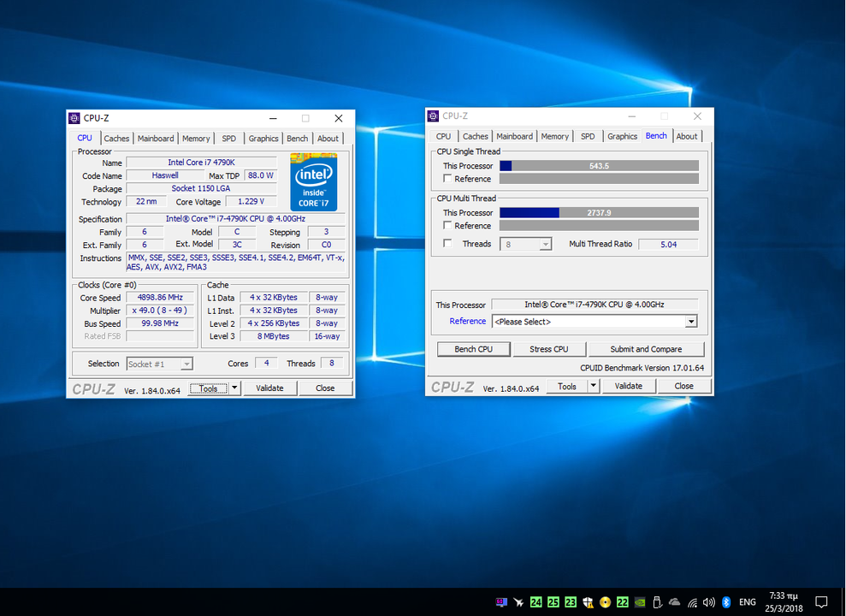Open the Threads count dropdown
Viewport: 846px width, 616px height.
[546, 245]
